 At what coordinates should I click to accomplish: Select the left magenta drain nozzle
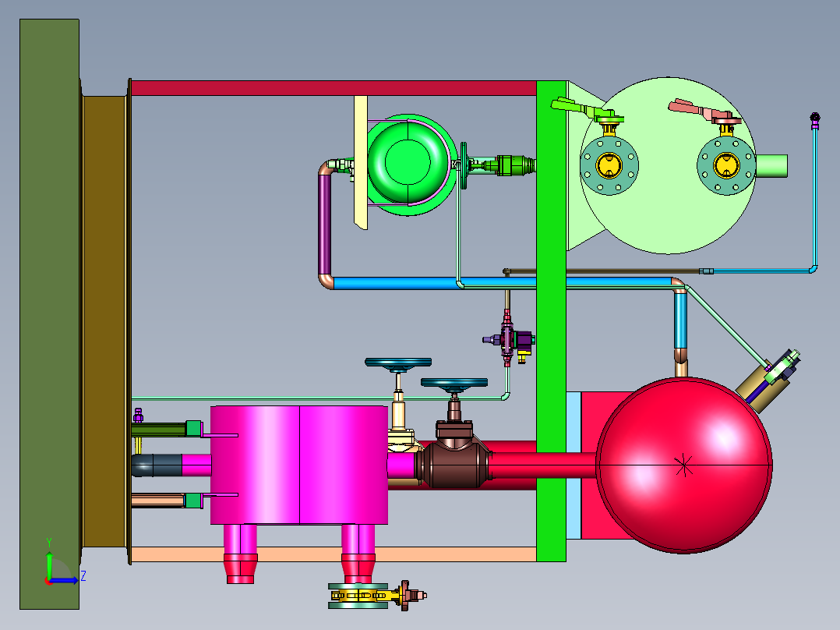click(241, 554)
